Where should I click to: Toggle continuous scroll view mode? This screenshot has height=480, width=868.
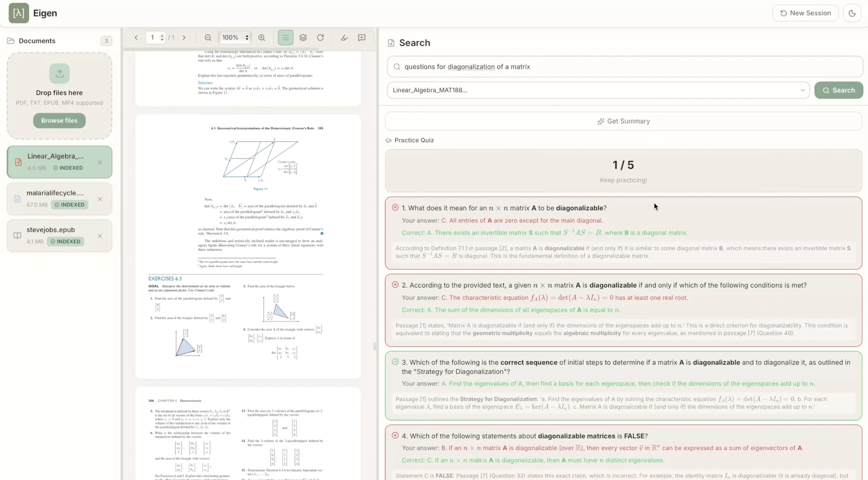pos(285,37)
